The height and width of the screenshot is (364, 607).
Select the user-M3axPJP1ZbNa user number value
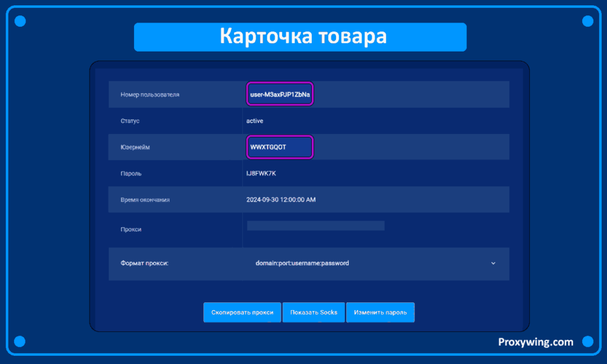tap(280, 94)
